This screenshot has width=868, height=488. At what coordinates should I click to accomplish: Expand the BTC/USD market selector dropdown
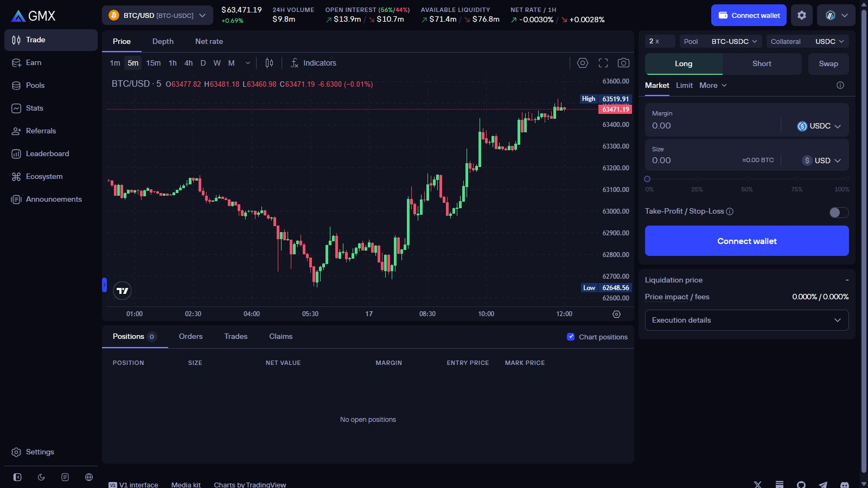pyautogui.click(x=157, y=15)
